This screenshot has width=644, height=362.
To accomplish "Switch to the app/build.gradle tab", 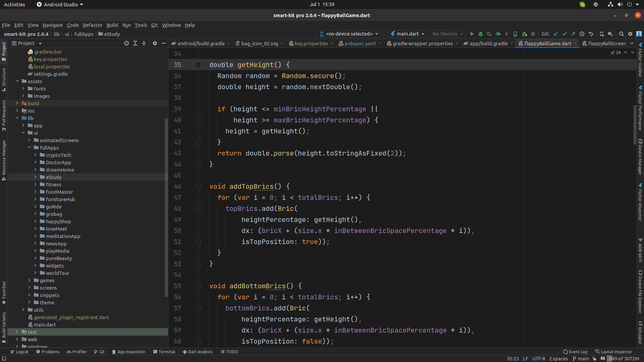I will (x=488, y=44).
